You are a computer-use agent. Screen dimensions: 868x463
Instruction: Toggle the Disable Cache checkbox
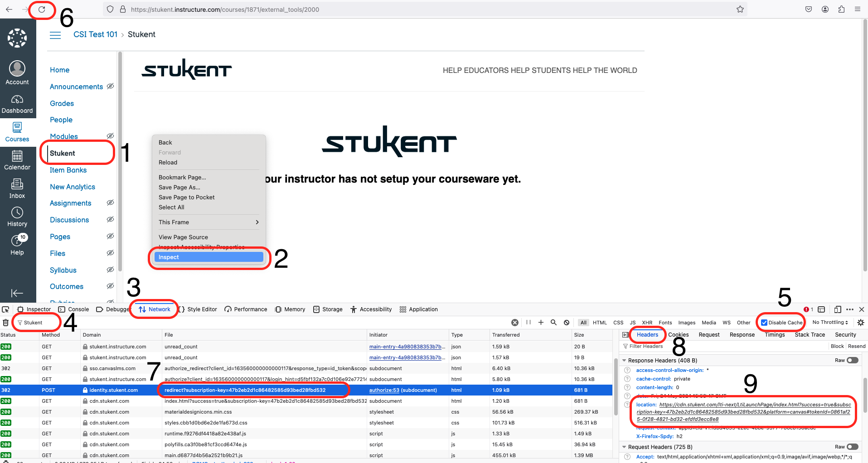click(x=764, y=323)
